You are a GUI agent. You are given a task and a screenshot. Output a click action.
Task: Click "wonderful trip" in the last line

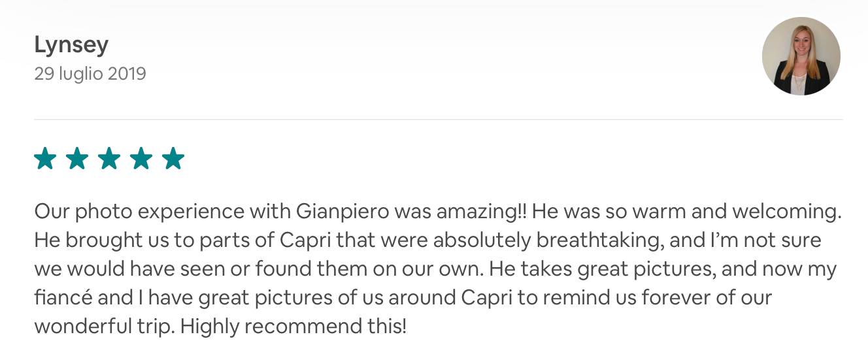(103, 326)
